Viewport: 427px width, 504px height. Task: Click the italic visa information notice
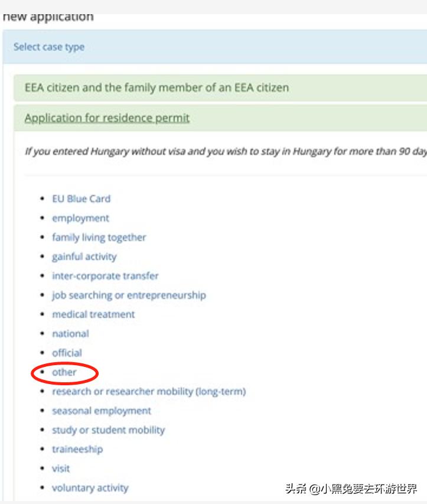tap(225, 152)
